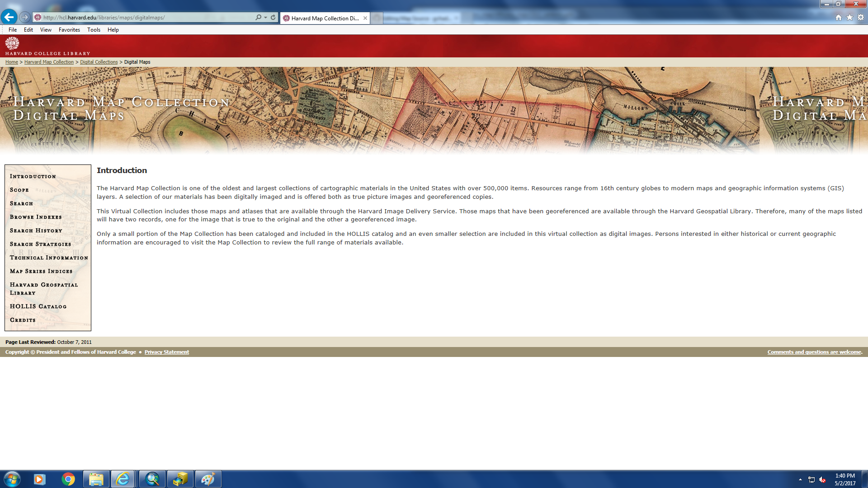Open Browse Indexes in the sidebar
Image resolution: width=868 pixels, height=488 pixels.
pos(36,217)
